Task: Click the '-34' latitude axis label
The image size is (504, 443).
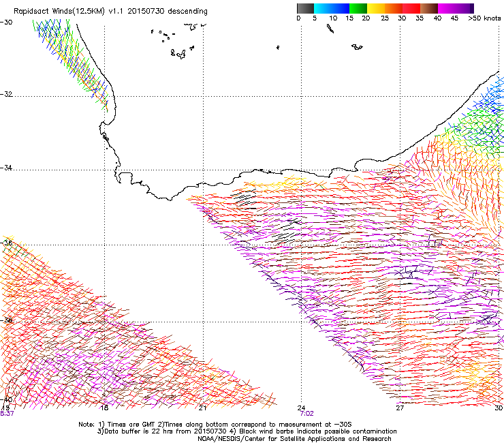Action: click(x=6, y=168)
